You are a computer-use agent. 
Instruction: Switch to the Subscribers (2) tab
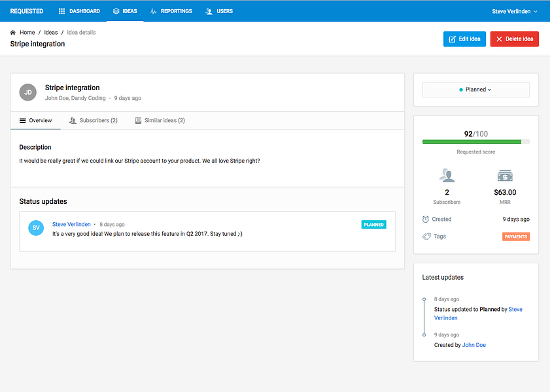tap(94, 120)
